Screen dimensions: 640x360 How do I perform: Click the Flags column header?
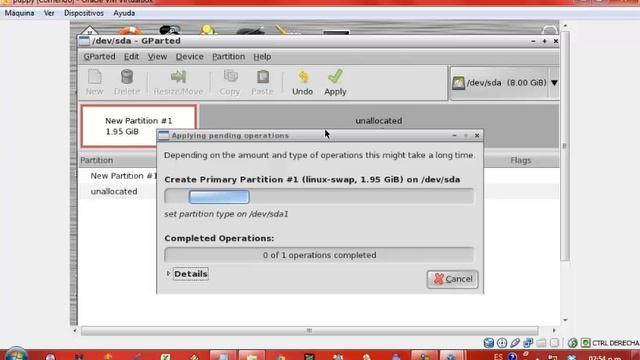click(x=521, y=160)
